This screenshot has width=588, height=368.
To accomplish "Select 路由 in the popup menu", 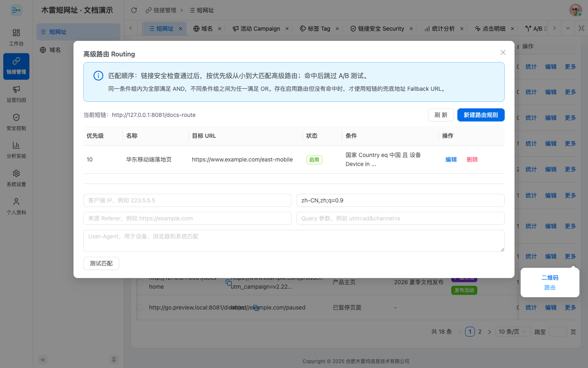I will [x=550, y=287].
